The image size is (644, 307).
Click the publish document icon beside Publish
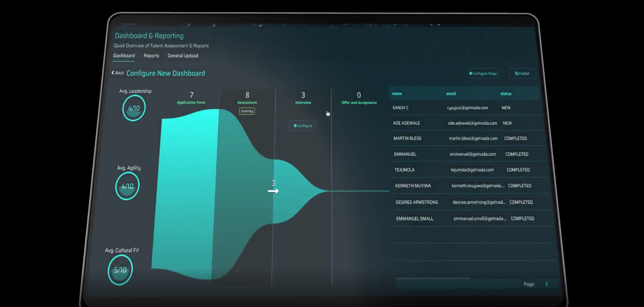(516, 73)
